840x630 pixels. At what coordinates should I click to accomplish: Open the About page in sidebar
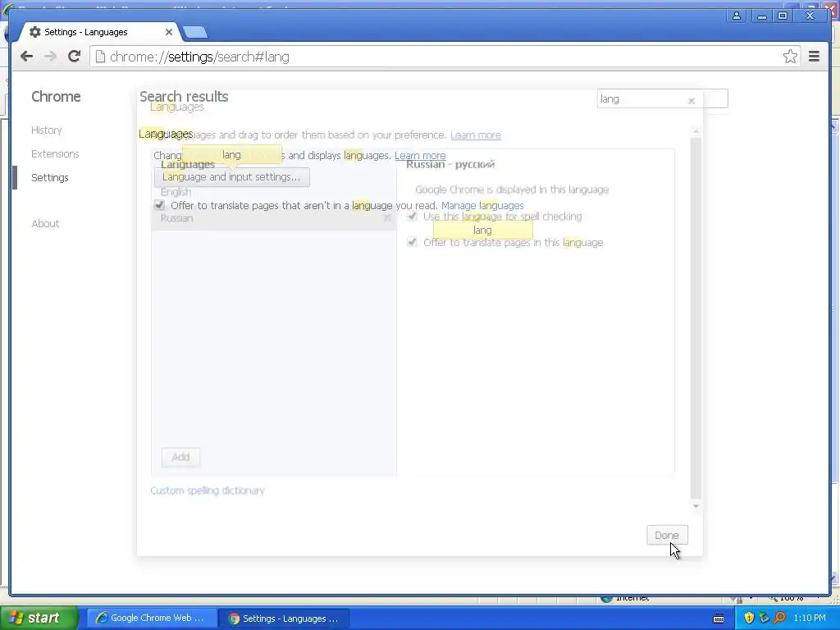coord(45,223)
